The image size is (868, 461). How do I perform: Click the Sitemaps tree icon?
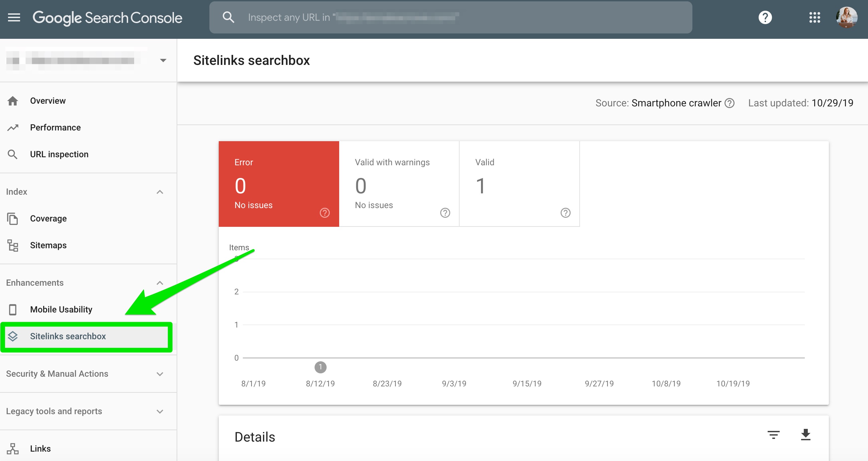(x=13, y=245)
